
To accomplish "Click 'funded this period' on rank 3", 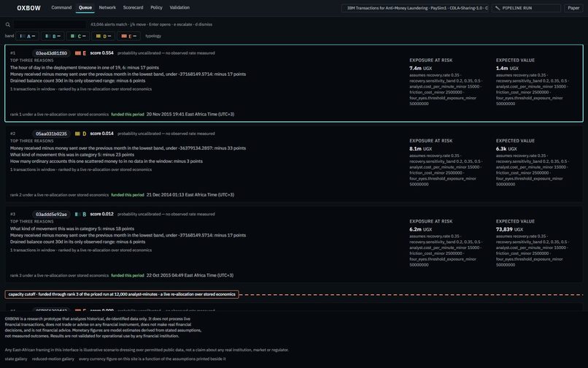I will click(x=128, y=275).
